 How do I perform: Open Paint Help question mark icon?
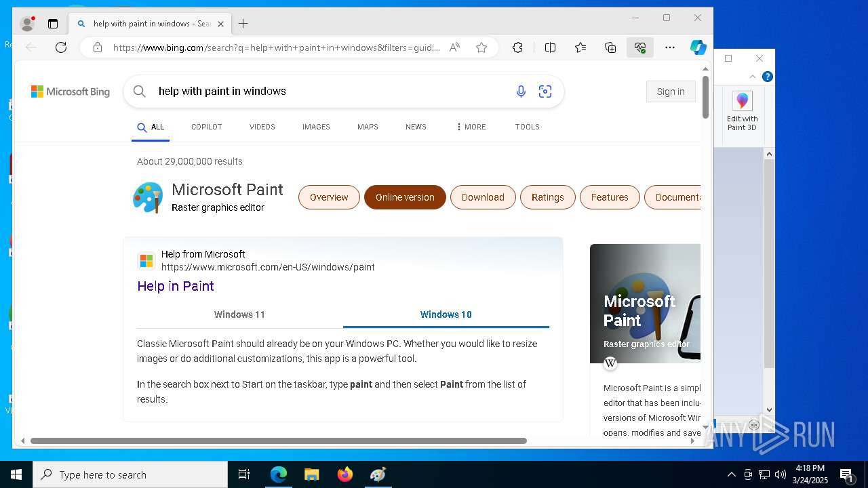click(767, 77)
